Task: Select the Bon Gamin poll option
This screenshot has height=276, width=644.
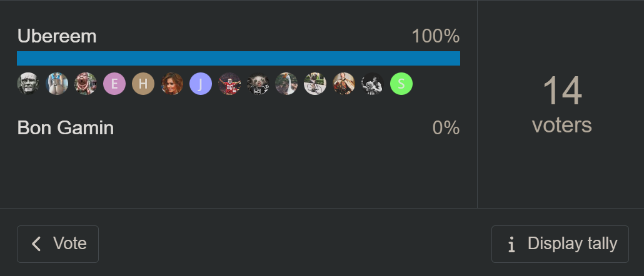Action: click(65, 128)
